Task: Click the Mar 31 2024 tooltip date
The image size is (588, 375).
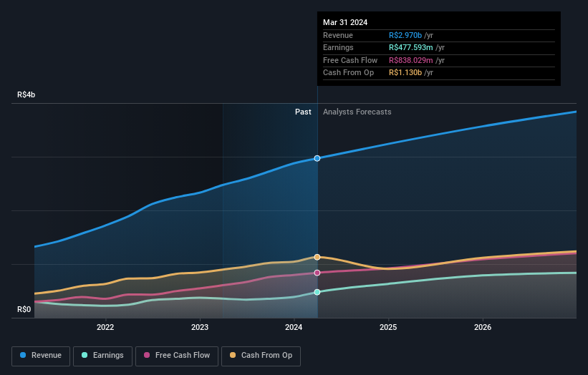Action: [x=345, y=22]
